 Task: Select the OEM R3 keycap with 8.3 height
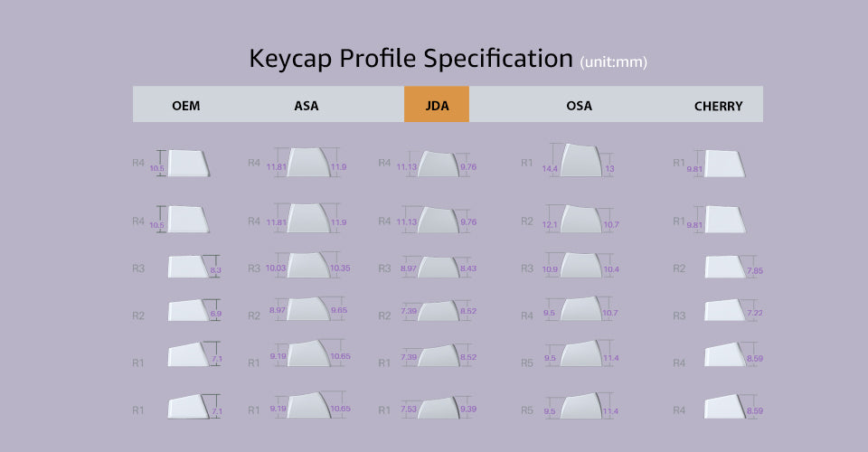(x=188, y=267)
